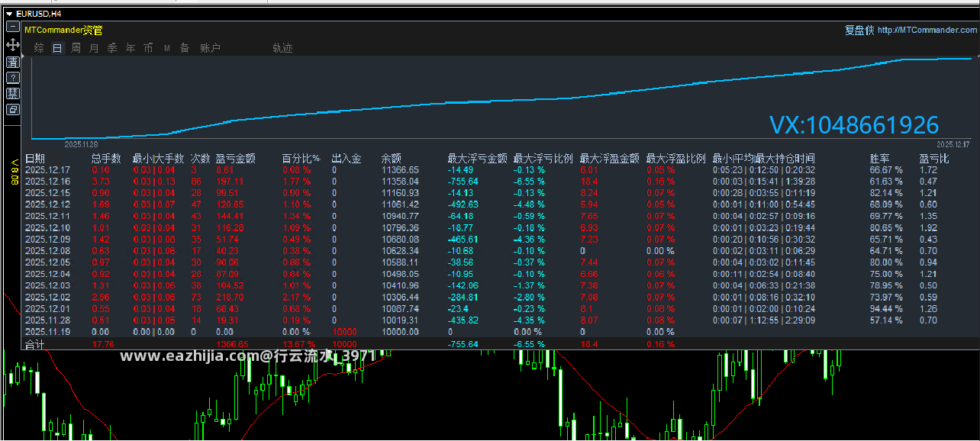Image resolution: width=980 pixels, height=441 pixels.
Task: Switch to the 年 yearly tab
Action: [131, 48]
